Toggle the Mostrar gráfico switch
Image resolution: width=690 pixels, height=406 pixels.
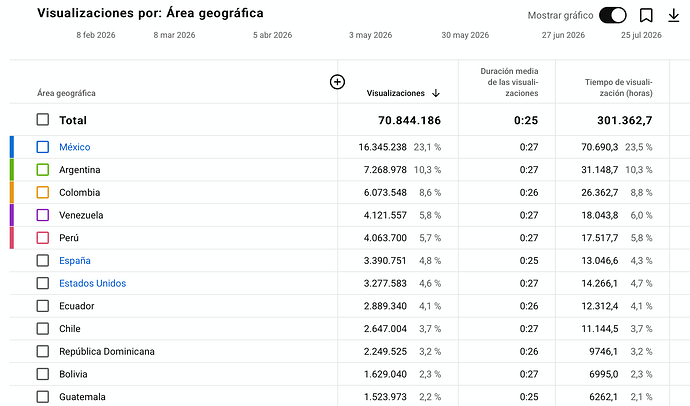pyautogui.click(x=613, y=15)
